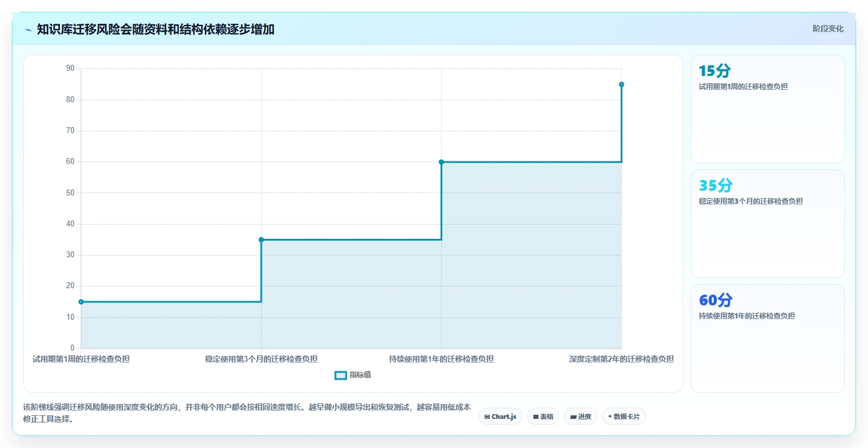The width and height of the screenshot is (868, 448).
Task: Click y-axis tick label 90
Action: pyautogui.click(x=71, y=68)
